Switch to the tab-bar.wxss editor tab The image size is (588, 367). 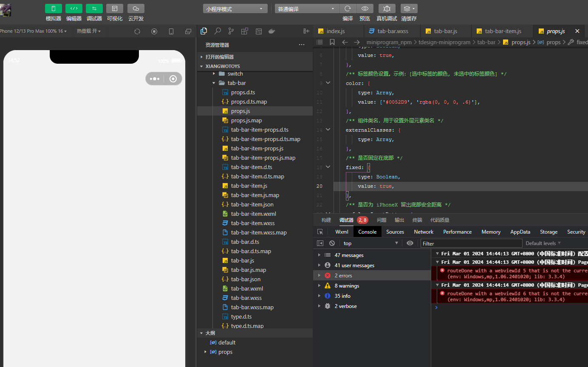tap(392, 31)
